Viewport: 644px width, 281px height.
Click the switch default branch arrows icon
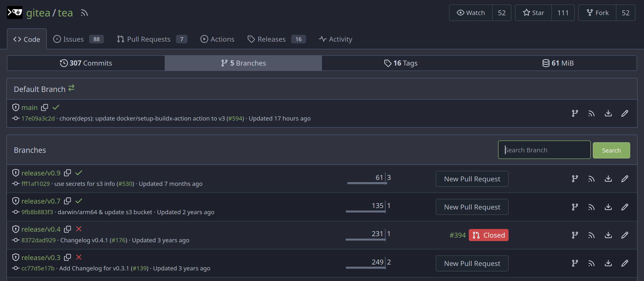pos(71,88)
